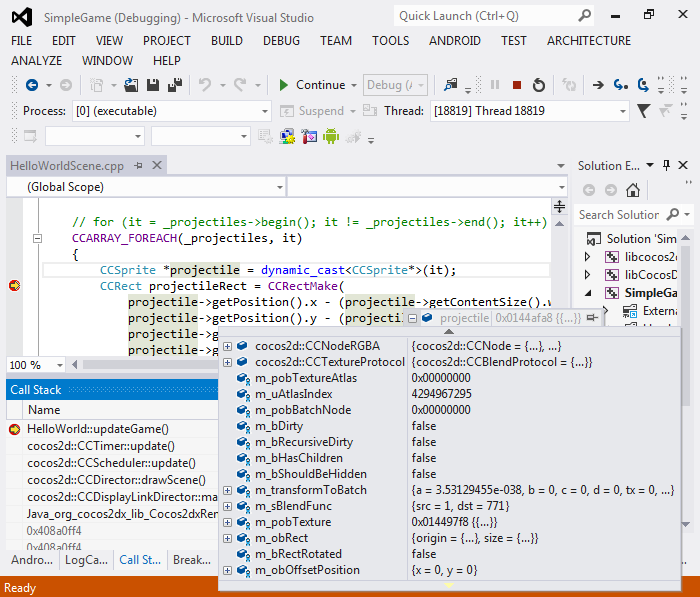Select cocos2d::CCTimer::update() stack frame
The width and height of the screenshot is (700, 597).
[x=101, y=446]
